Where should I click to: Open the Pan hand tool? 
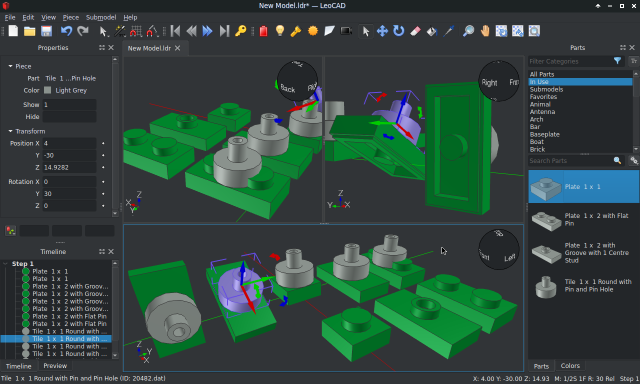pyautogui.click(x=485, y=31)
